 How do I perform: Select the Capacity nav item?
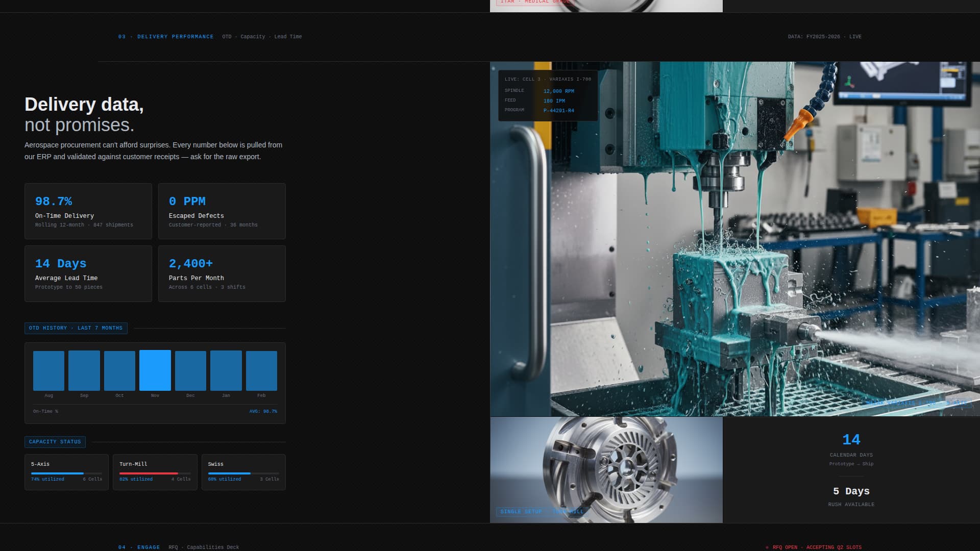pyautogui.click(x=252, y=37)
